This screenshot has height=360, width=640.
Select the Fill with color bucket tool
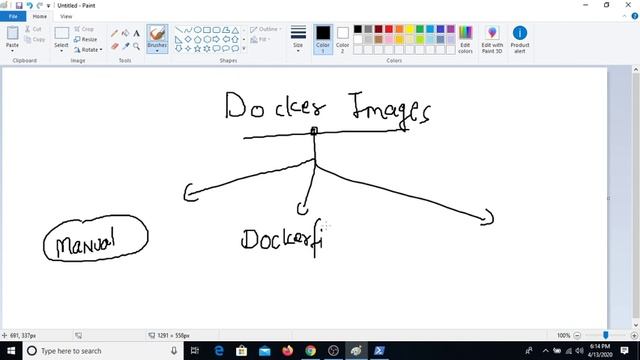(x=125, y=33)
